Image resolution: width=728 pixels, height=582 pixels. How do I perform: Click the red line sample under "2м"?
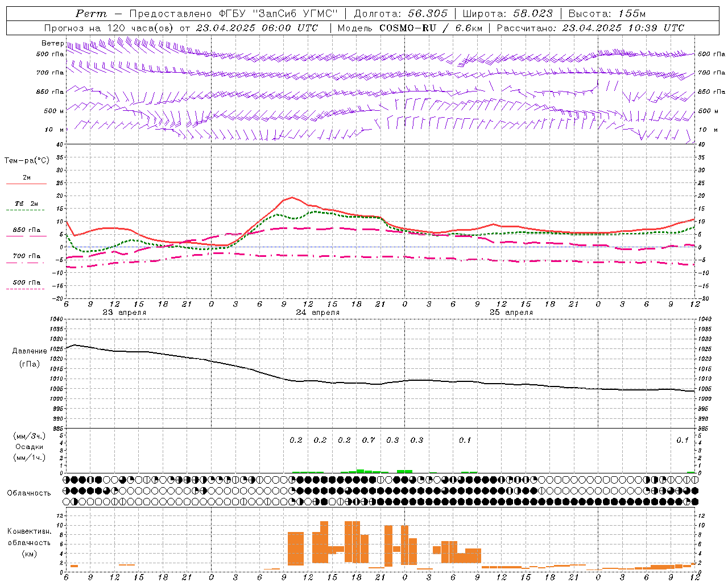click(x=26, y=184)
